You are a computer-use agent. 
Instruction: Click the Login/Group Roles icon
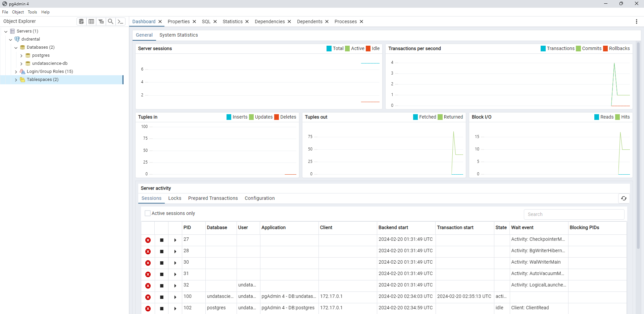click(22, 72)
